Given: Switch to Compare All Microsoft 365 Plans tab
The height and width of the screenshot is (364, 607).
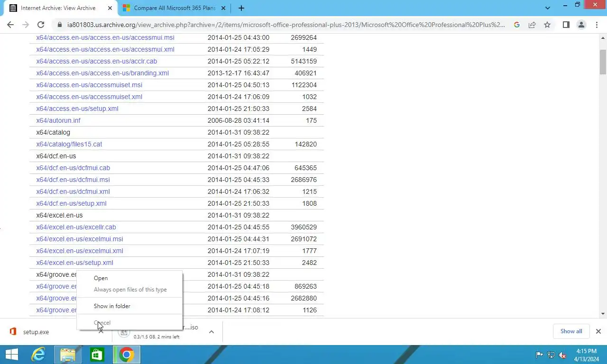Looking at the screenshot, I should [175, 8].
